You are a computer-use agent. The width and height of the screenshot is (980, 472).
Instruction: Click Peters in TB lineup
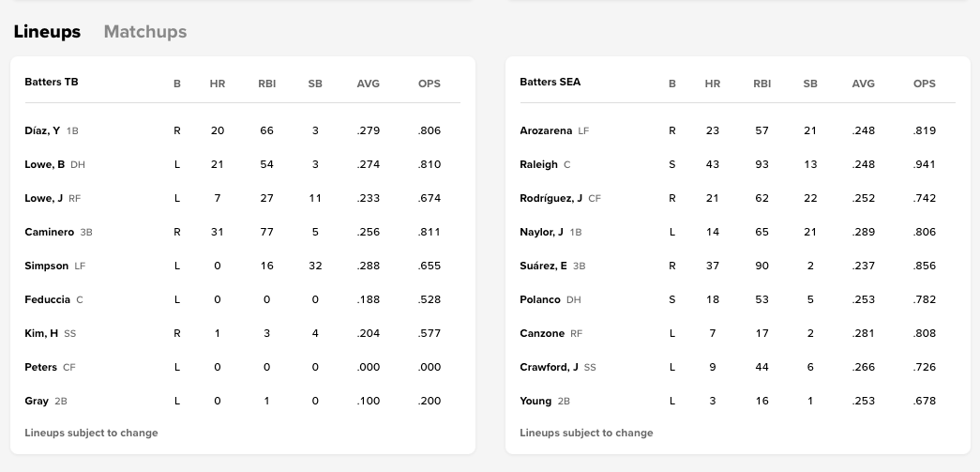(40, 367)
